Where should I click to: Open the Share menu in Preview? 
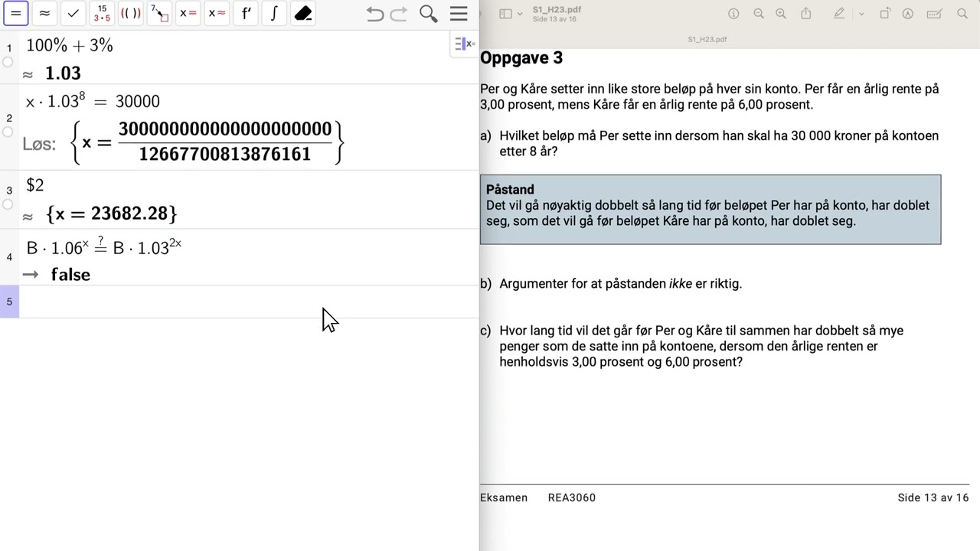(806, 14)
